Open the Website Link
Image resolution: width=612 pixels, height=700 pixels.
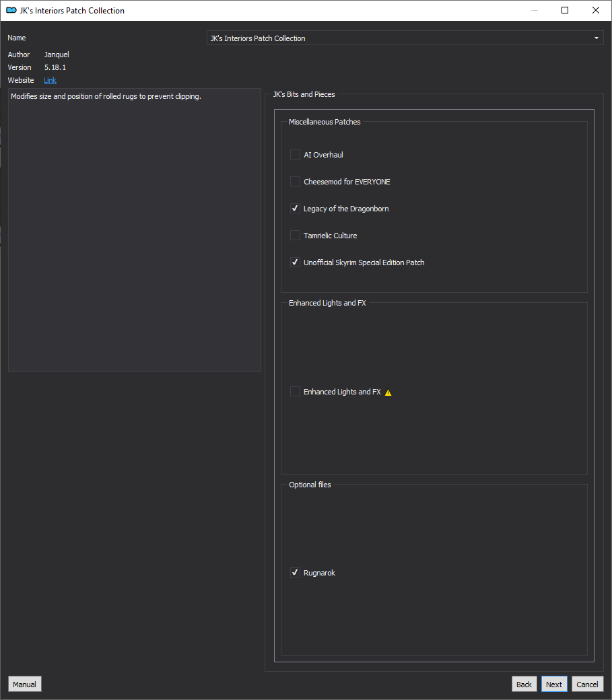[x=50, y=80]
